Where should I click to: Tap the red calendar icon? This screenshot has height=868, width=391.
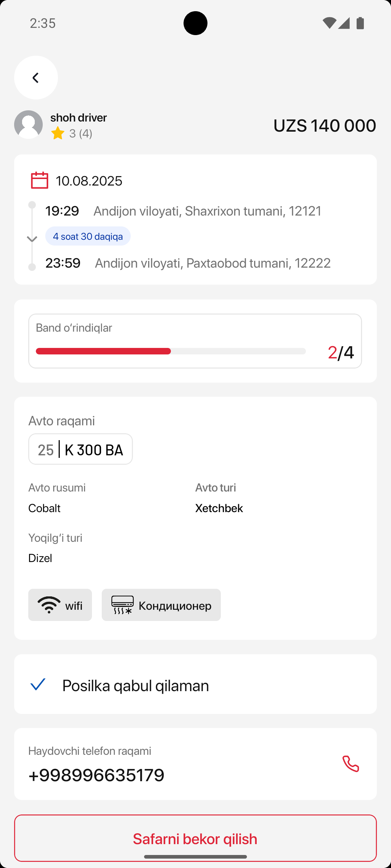pos(39,180)
